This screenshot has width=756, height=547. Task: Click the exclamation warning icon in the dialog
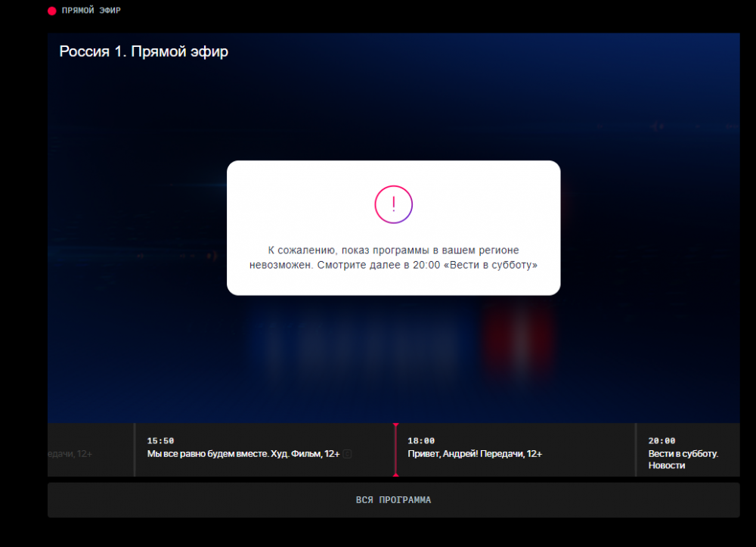(x=393, y=204)
